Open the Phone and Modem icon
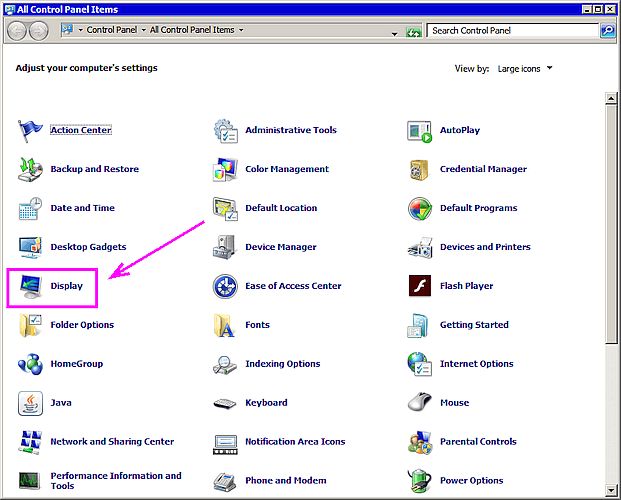This screenshot has width=621, height=500. pyautogui.click(x=225, y=482)
